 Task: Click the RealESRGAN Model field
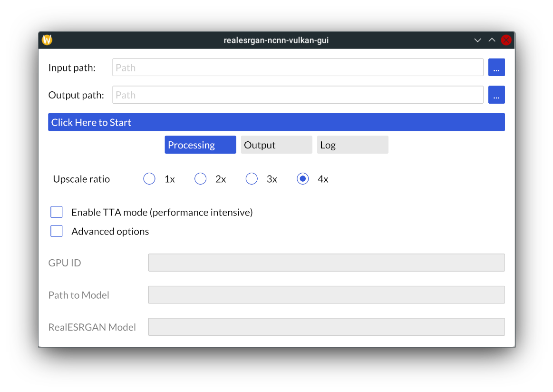pos(326,327)
